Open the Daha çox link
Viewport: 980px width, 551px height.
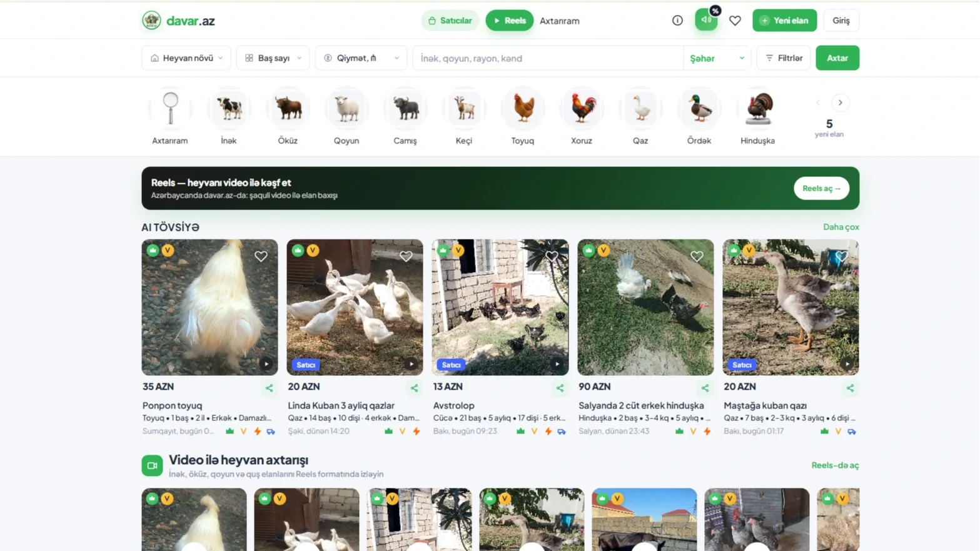[x=841, y=227]
